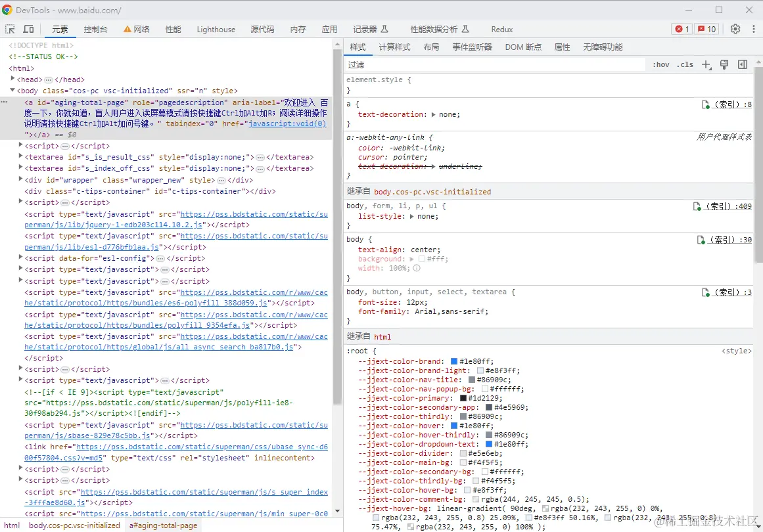The width and height of the screenshot is (763, 532).
Task: Expand list-style shorthand arrow
Action: click(x=411, y=216)
